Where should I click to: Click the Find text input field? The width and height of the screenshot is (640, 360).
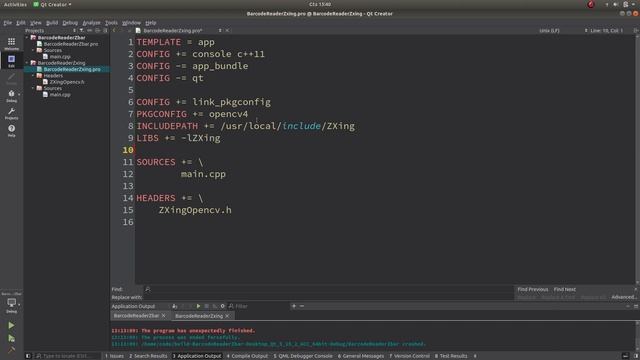pyautogui.click(x=329, y=289)
